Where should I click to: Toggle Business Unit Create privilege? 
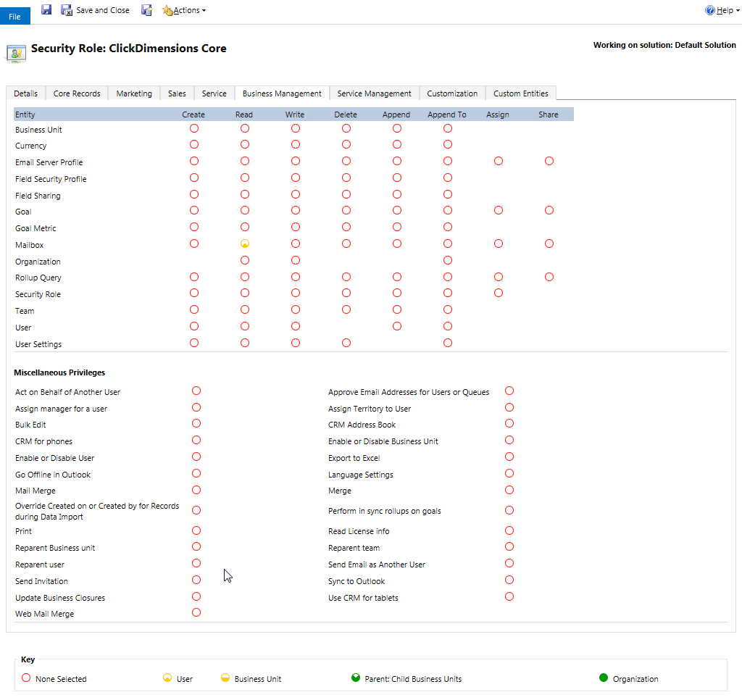pyautogui.click(x=194, y=128)
